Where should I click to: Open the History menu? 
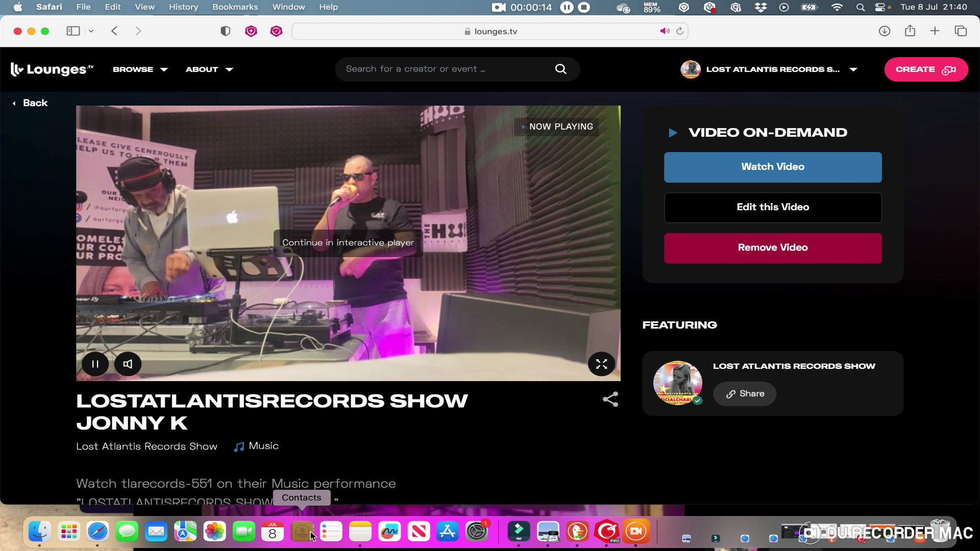coord(183,7)
